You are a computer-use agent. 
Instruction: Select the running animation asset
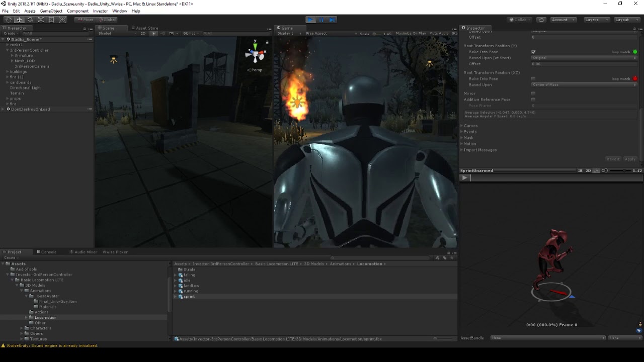pyautogui.click(x=191, y=291)
